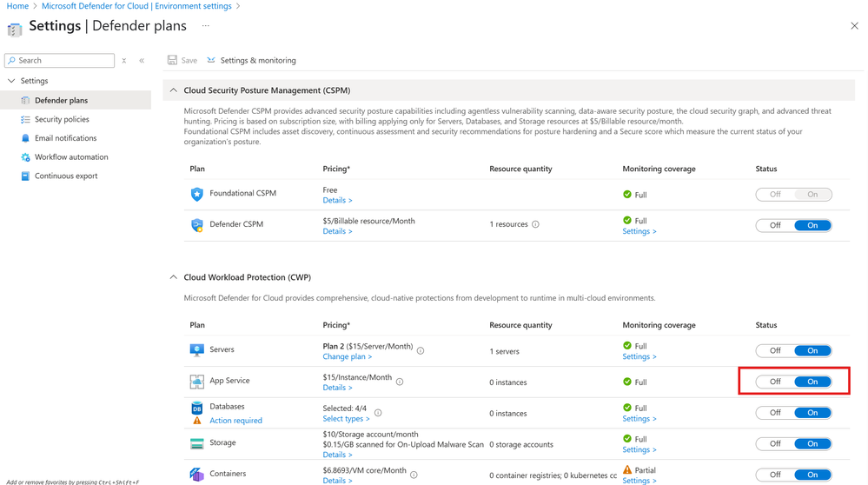Click the info icon beside App Service pricing

(399, 382)
